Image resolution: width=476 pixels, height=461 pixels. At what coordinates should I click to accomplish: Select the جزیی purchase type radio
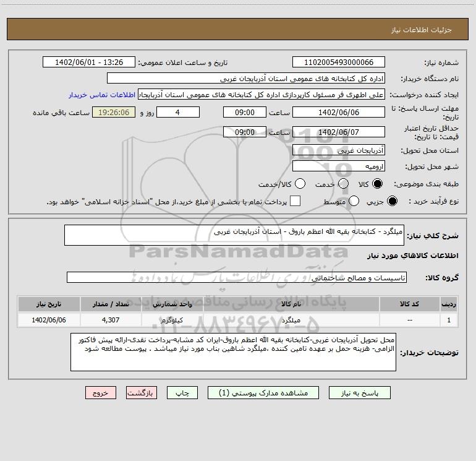pos(392,201)
